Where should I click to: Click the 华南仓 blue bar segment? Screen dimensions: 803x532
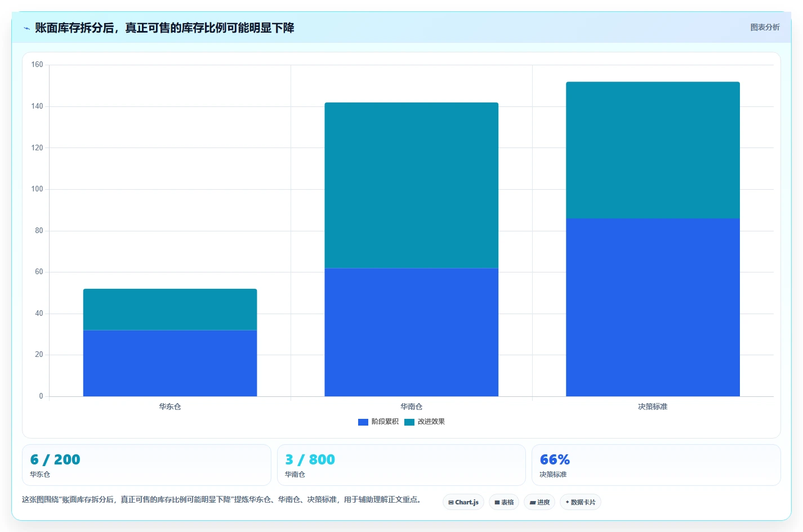tap(412, 332)
